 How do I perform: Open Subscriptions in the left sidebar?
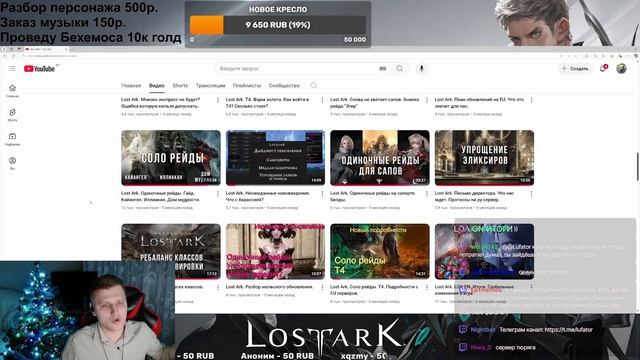(x=12, y=139)
